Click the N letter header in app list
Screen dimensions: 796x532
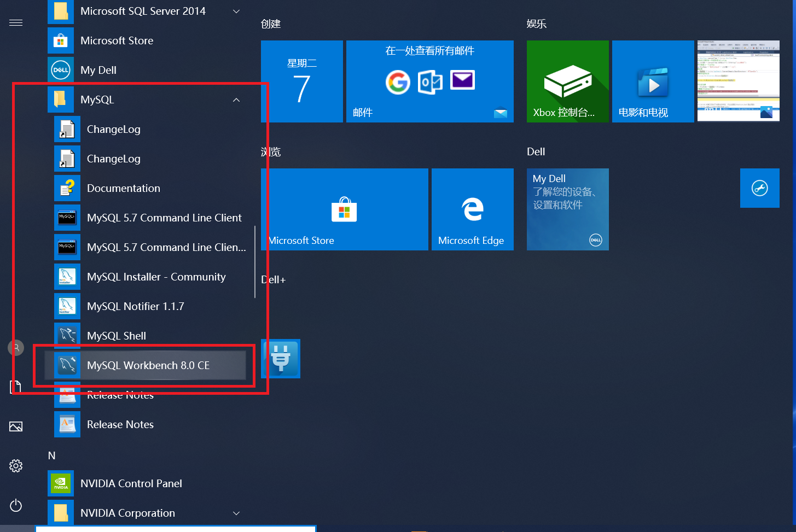point(52,455)
